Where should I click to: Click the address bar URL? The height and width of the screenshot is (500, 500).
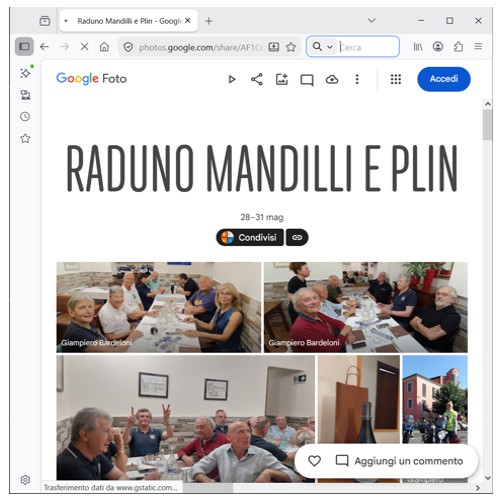(200, 47)
